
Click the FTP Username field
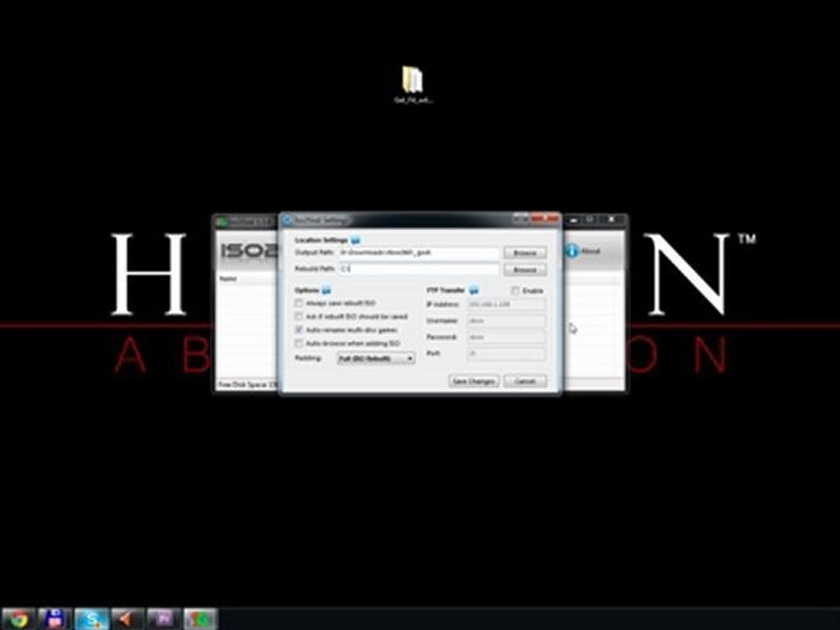click(506, 321)
